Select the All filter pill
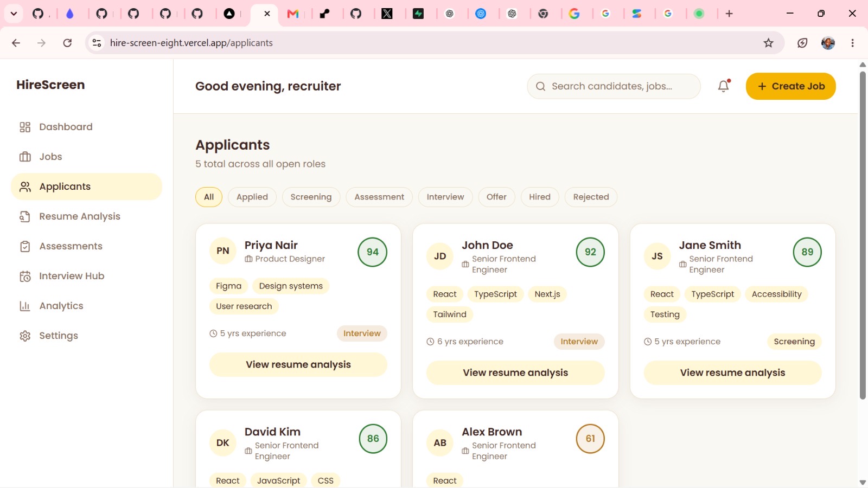The image size is (868, 488). point(209,197)
